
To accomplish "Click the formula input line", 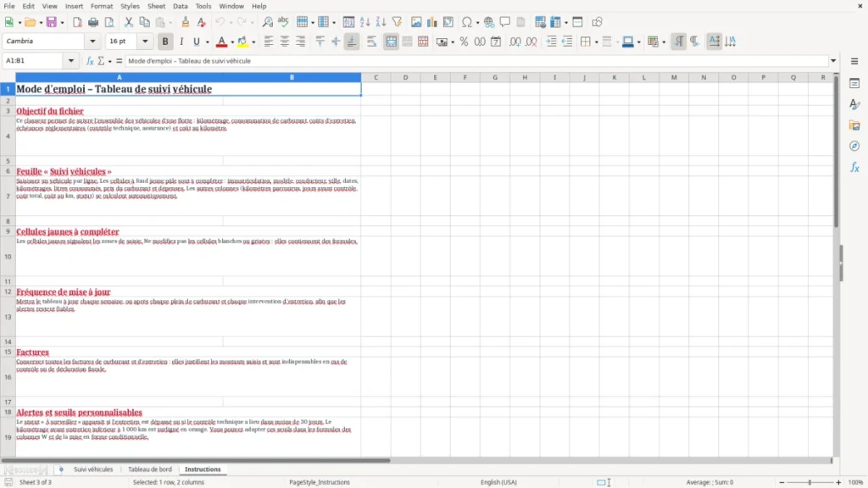I will pyautogui.click(x=476, y=61).
